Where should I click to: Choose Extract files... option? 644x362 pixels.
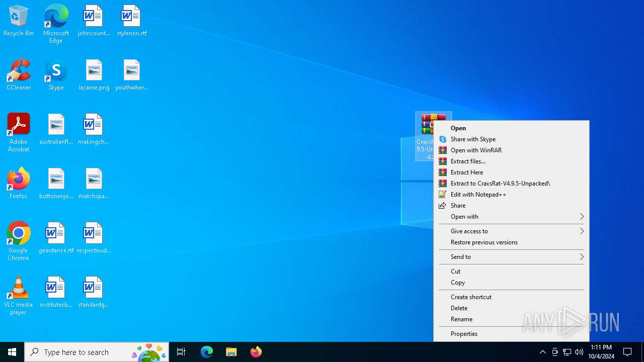[511, 161]
